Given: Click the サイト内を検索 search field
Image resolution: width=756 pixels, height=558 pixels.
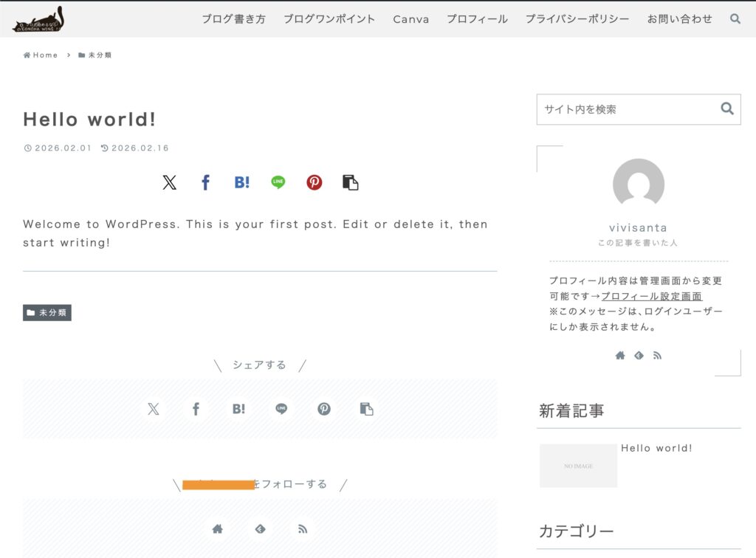Looking at the screenshot, I should (x=628, y=109).
